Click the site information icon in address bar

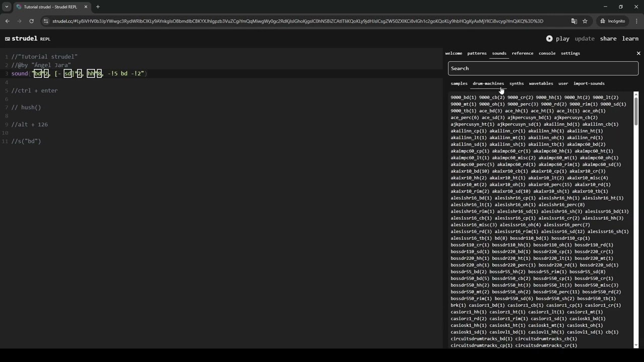(46, 21)
